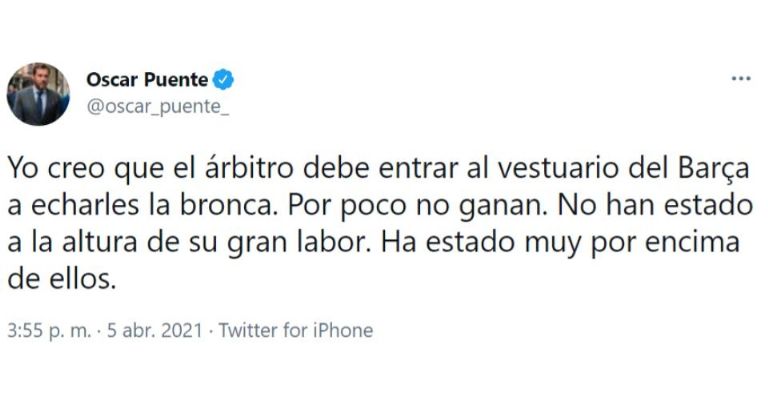Click the sentence "Por poco no ganan"
Screen dimensions: 768x400
(x=400, y=206)
